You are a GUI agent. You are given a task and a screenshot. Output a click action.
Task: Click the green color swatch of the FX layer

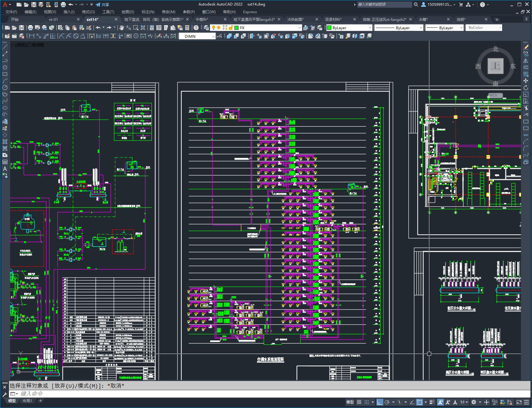click(x=236, y=28)
